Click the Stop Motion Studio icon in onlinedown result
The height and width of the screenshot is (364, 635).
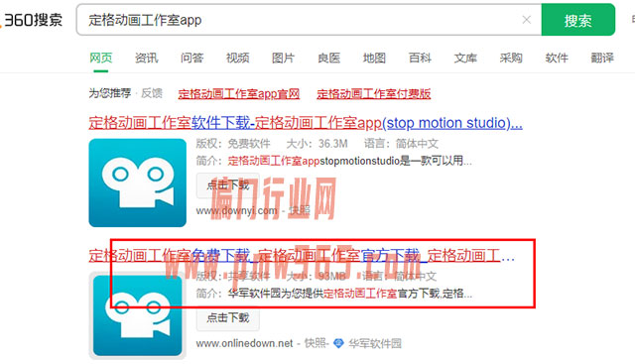(x=137, y=315)
